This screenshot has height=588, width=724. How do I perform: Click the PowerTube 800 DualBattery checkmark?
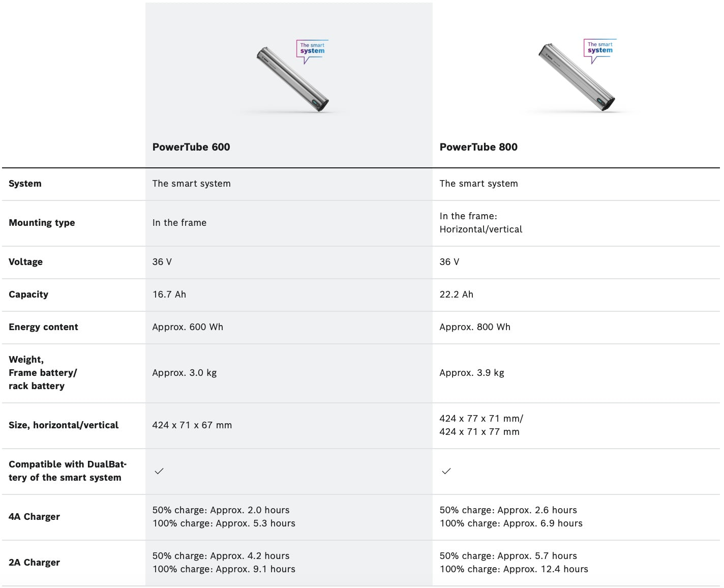[446, 472]
